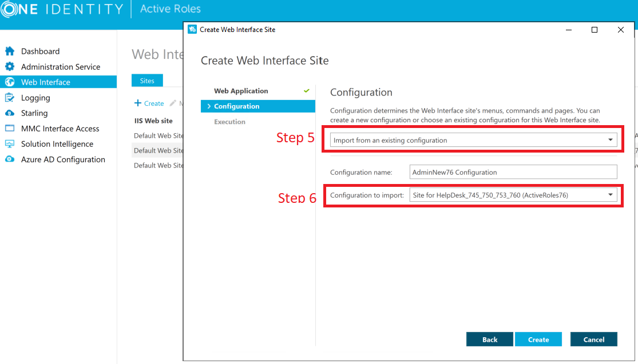Viewport: 638px width, 364px height.
Task: Click the plus icon next to Create
Action: (138, 103)
